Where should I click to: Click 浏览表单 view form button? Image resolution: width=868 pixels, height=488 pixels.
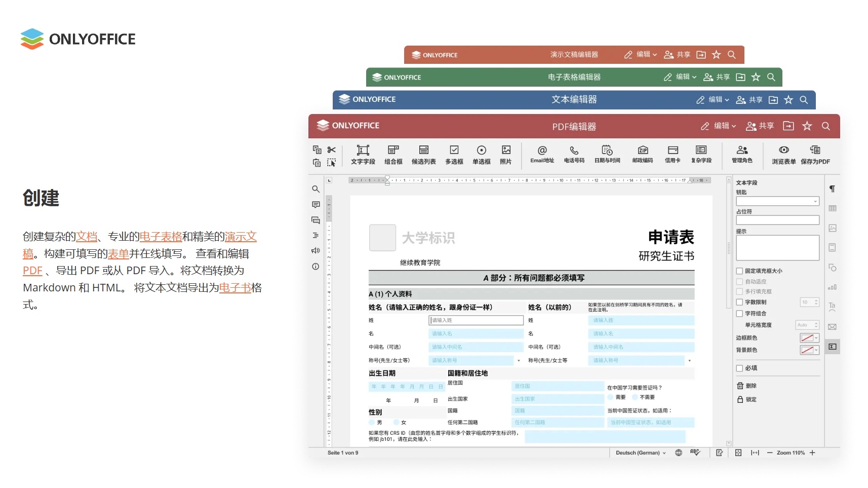(x=783, y=155)
